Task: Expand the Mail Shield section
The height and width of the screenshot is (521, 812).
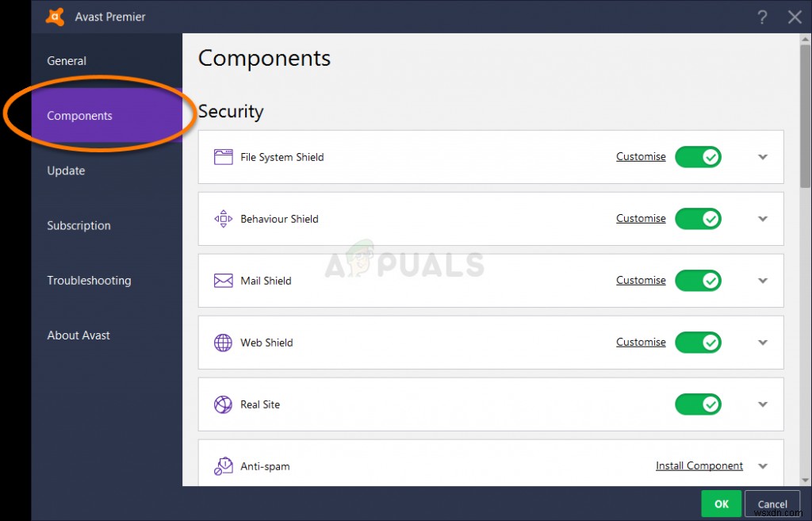Action: (762, 280)
